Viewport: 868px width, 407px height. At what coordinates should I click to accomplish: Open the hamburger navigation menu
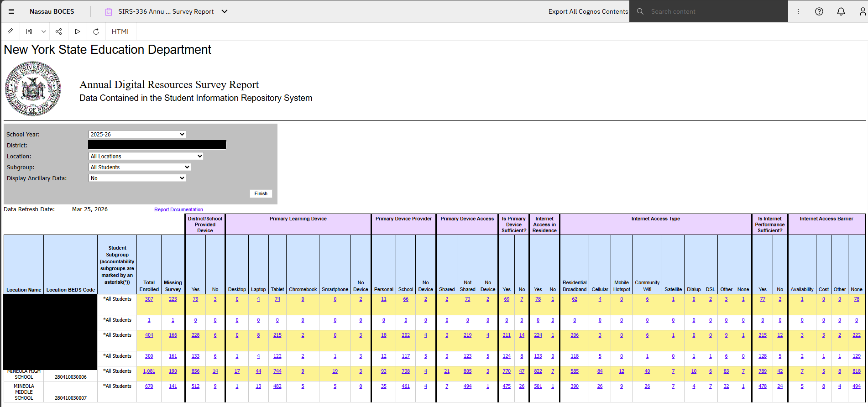pos(11,11)
